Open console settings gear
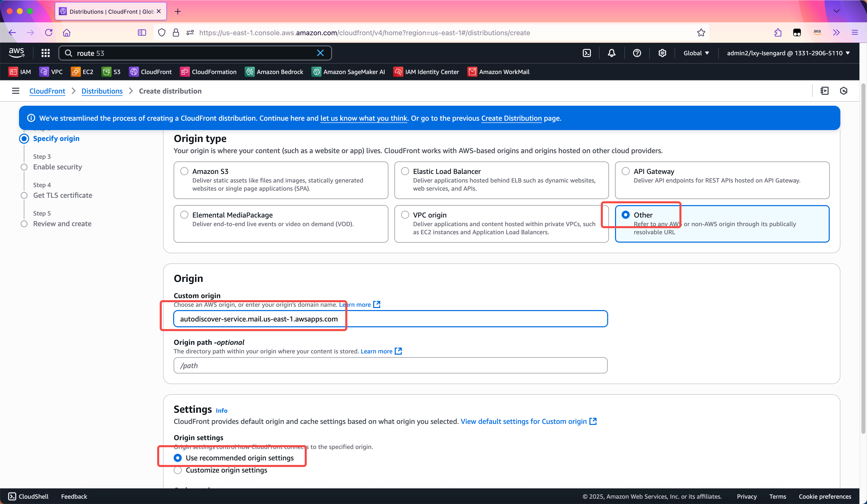This screenshot has width=867, height=504. [x=662, y=53]
